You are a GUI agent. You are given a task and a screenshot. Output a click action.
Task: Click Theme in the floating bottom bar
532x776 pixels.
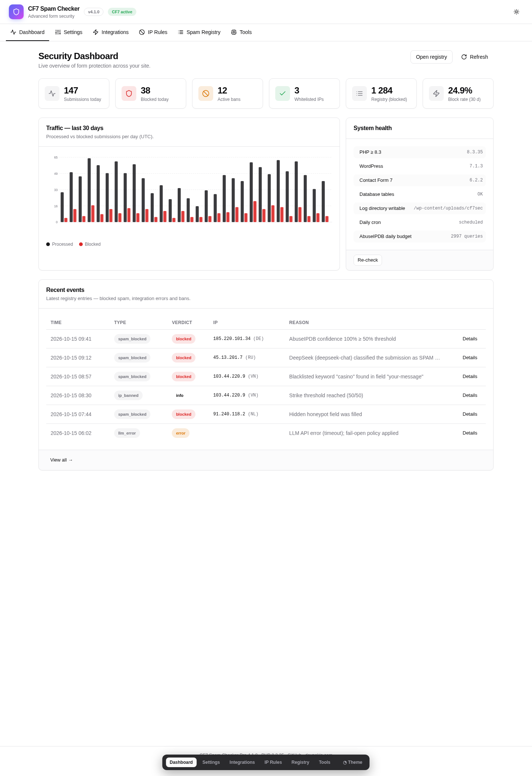pyautogui.click(x=352, y=762)
